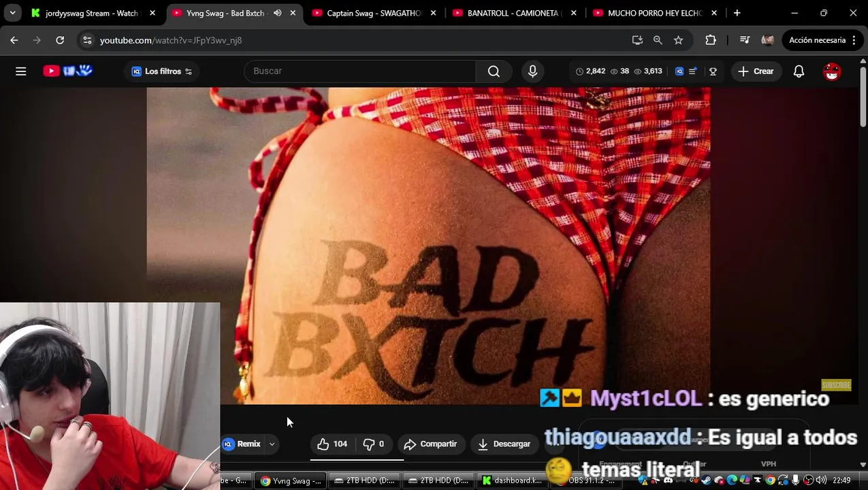868x490 pixels.
Task: Open a new browser tab
Action: (737, 13)
